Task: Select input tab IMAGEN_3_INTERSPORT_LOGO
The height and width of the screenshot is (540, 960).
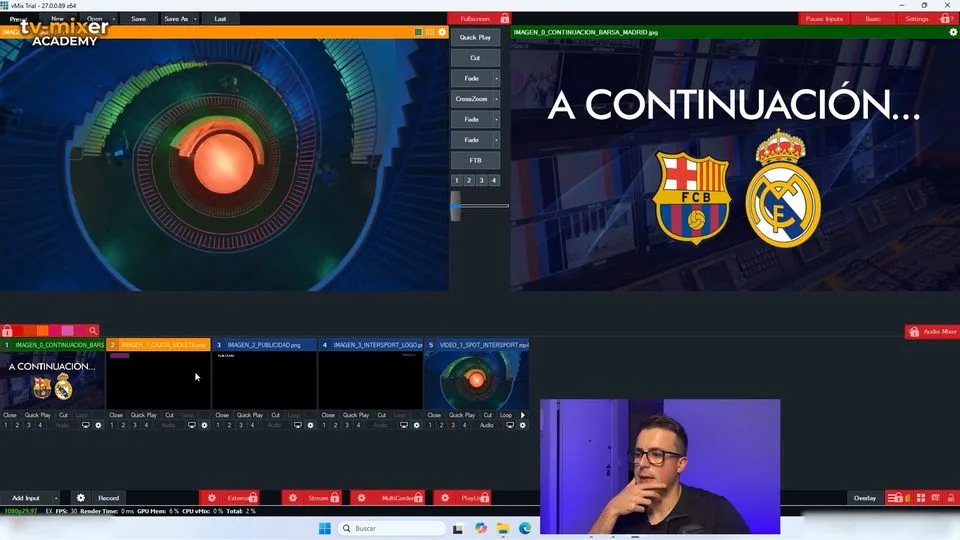Action: coord(370,345)
